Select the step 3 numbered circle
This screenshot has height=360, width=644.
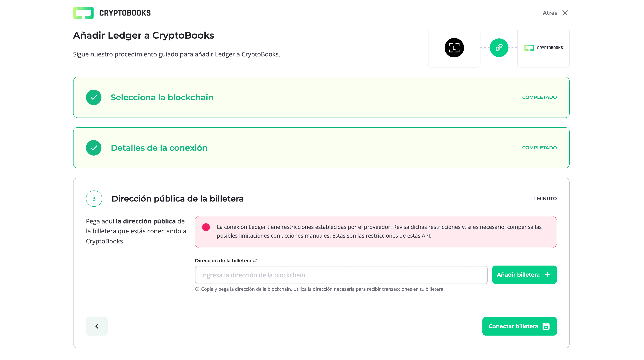tap(94, 198)
